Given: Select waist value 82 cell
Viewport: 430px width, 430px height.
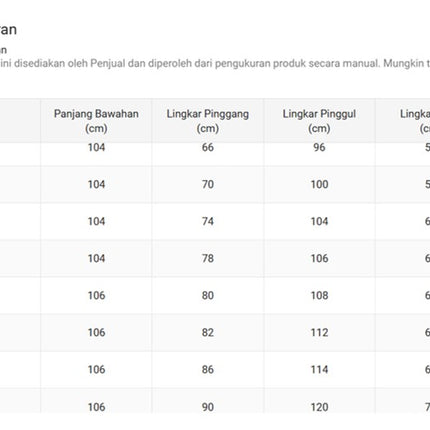Looking at the screenshot, I should point(208,332).
